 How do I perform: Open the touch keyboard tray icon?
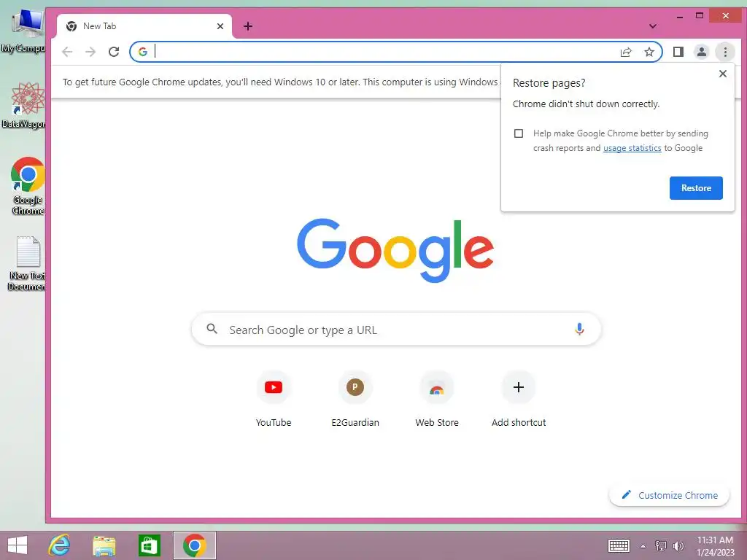(619, 545)
